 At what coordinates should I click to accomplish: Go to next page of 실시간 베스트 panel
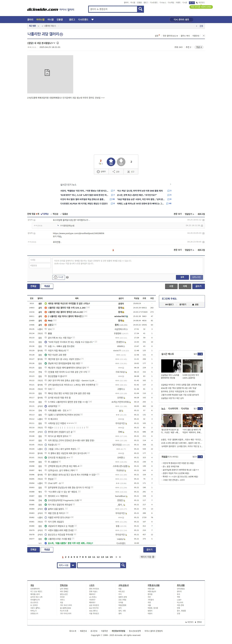coord(201,354)
